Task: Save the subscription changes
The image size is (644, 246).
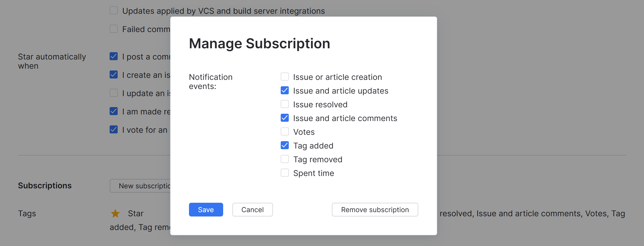Action: pyautogui.click(x=206, y=210)
